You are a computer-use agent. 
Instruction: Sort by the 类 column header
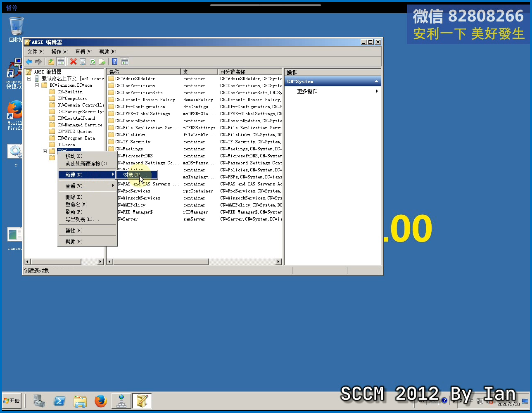pyautogui.click(x=199, y=72)
